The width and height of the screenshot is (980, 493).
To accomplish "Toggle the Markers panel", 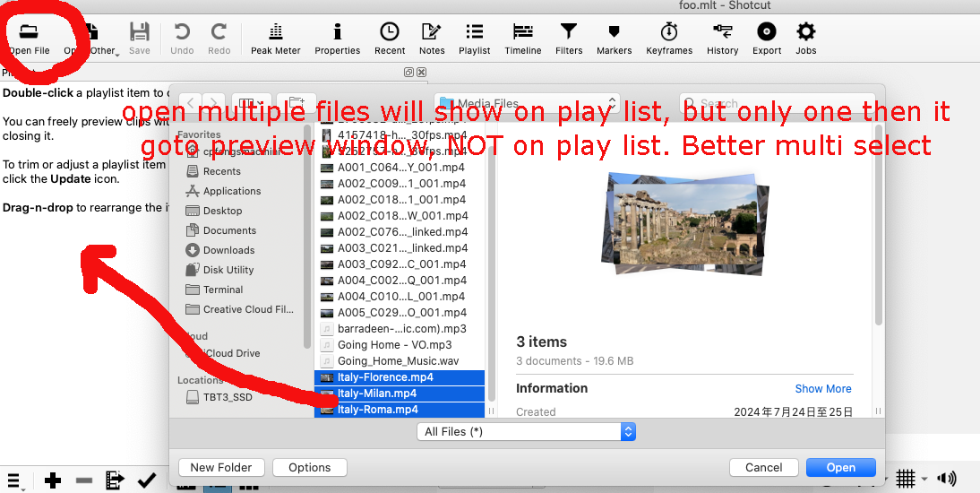I will pos(614,39).
